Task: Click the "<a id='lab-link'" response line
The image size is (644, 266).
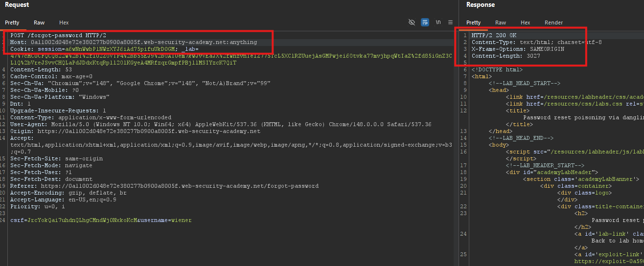Action: point(609,234)
